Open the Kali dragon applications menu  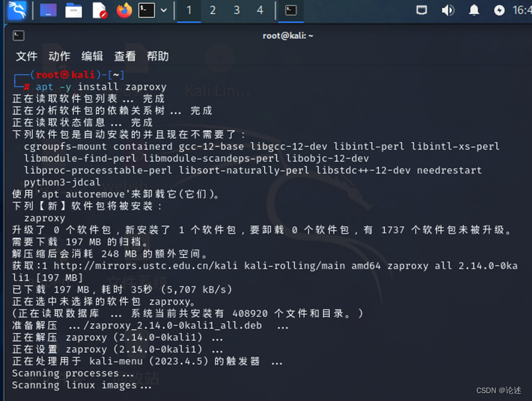tap(17, 10)
